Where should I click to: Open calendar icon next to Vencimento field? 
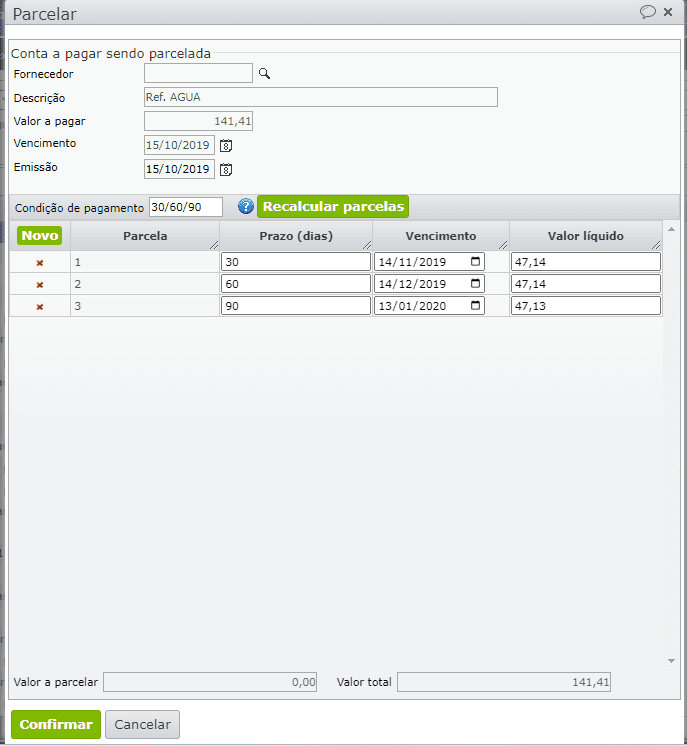point(226,146)
